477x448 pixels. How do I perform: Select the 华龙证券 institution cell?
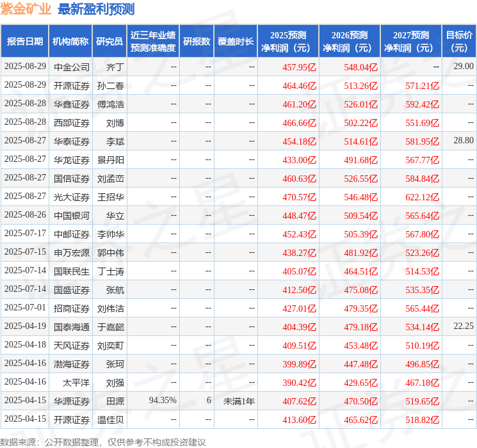pyautogui.click(x=72, y=160)
